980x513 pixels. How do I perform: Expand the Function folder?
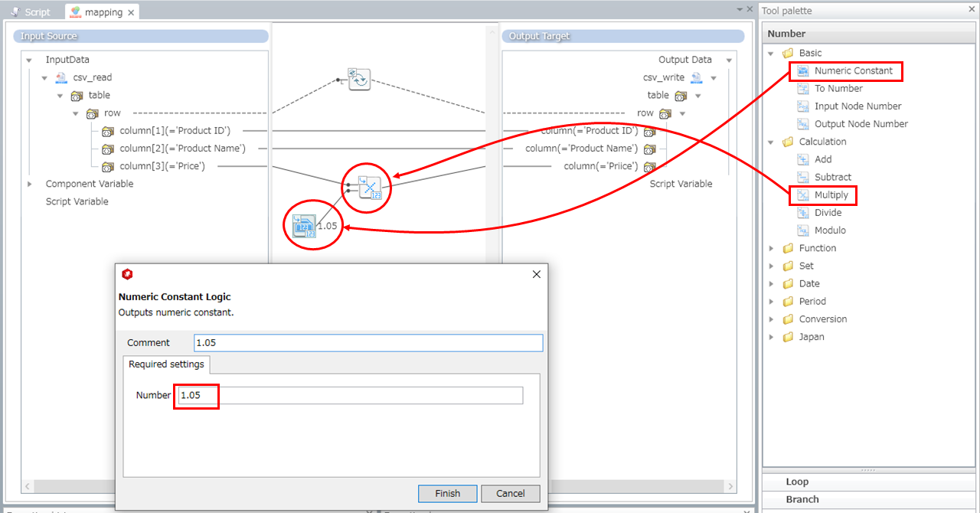[x=771, y=248]
